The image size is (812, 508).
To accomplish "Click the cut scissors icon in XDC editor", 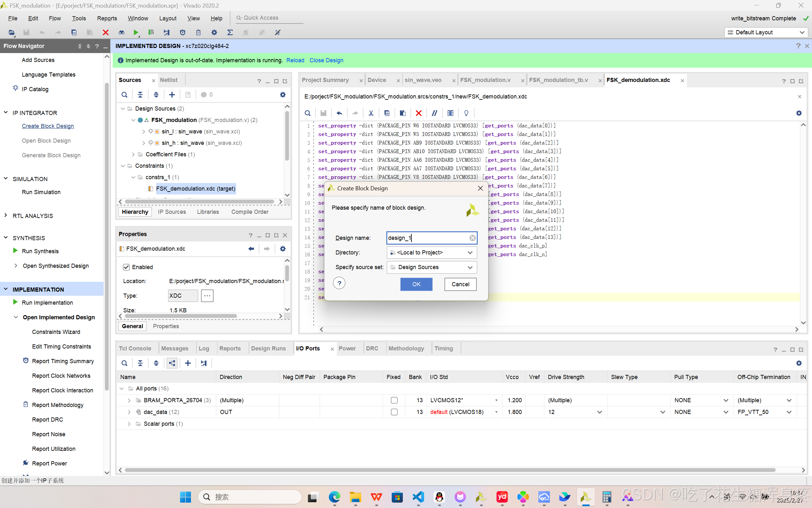I will click(x=371, y=113).
